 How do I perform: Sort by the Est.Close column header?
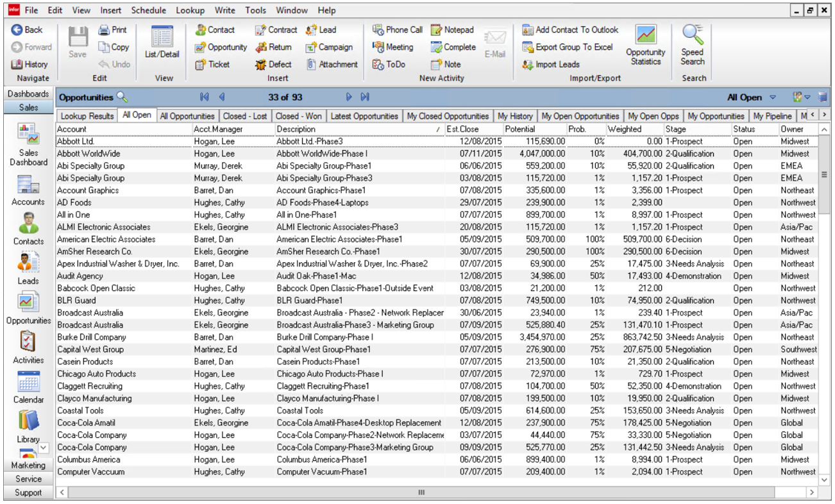pos(473,129)
